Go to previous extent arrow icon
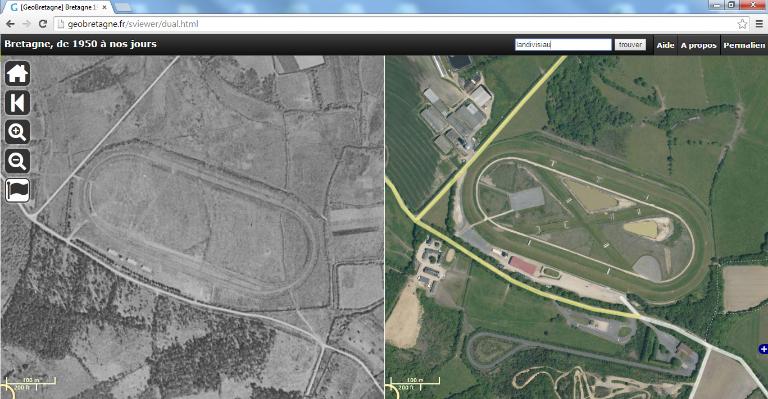Screen dimensions: 768x399 point(17,103)
